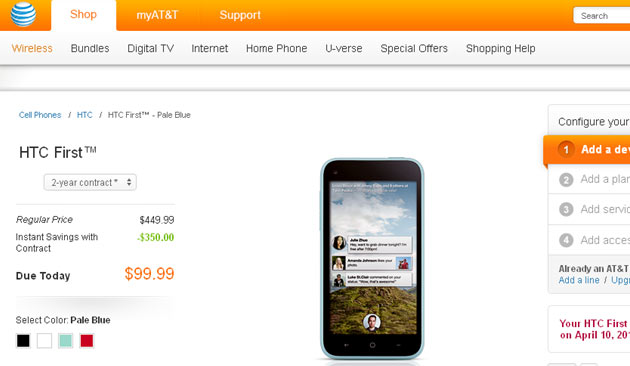Go to the Shop tab
The image size is (630, 366).
tap(84, 15)
